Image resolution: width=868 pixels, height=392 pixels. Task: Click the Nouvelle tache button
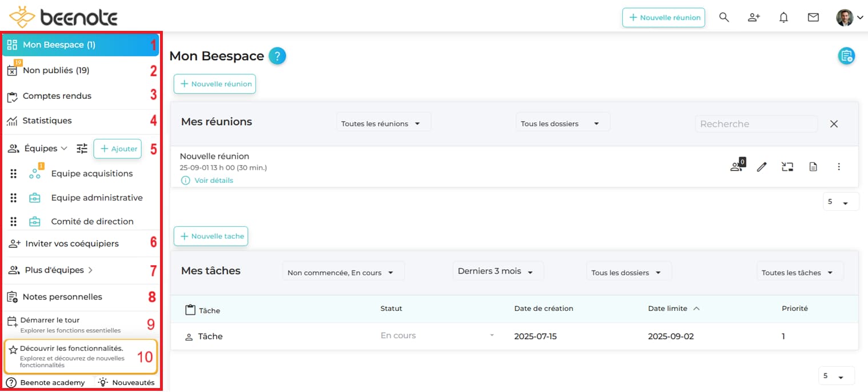coord(211,236)
